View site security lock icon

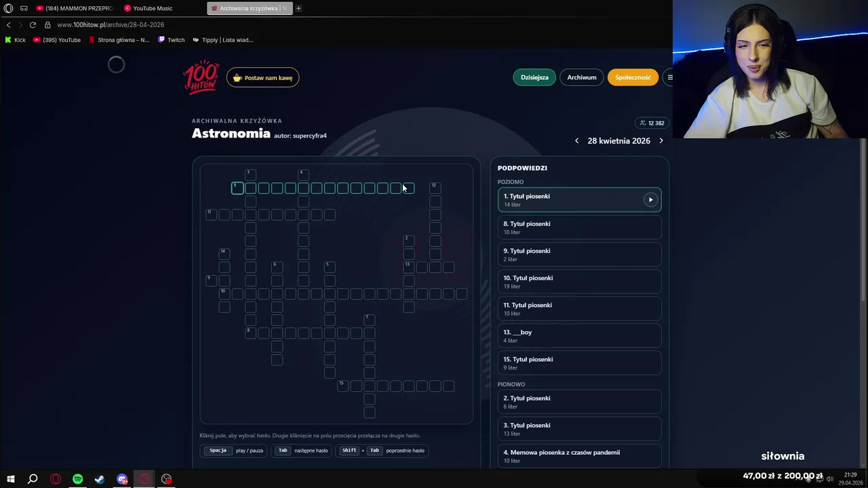47,24
